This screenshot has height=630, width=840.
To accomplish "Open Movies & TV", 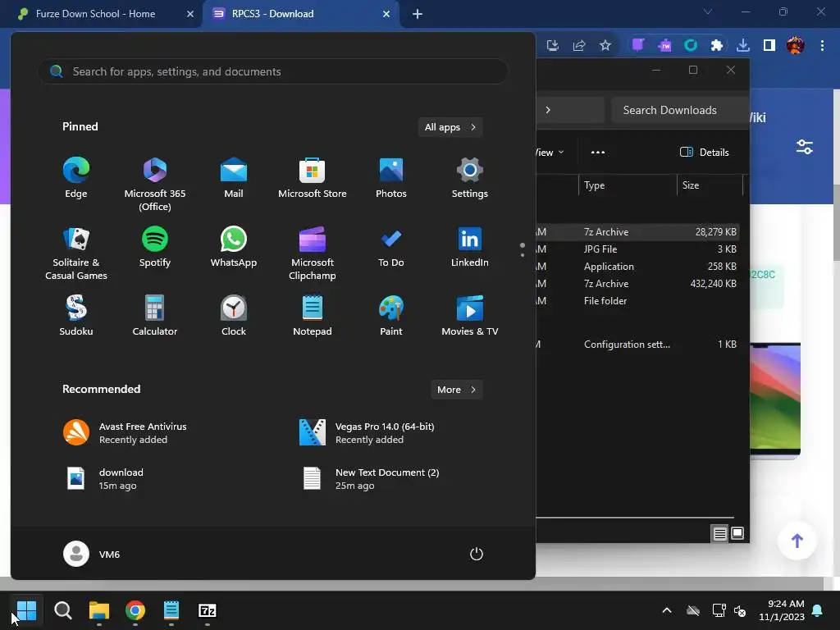I will [x=470, y=316].
